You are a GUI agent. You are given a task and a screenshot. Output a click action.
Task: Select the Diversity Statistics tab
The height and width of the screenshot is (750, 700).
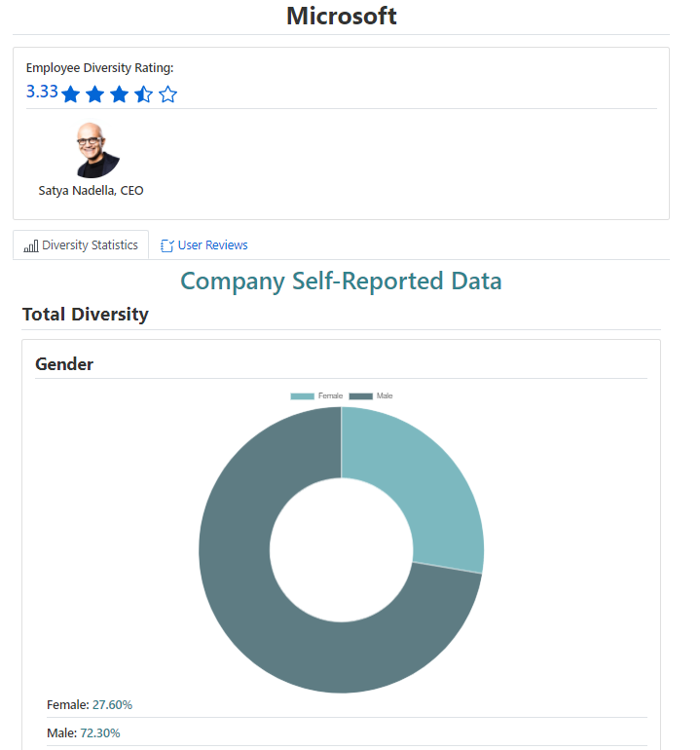[x=81, y=245]
